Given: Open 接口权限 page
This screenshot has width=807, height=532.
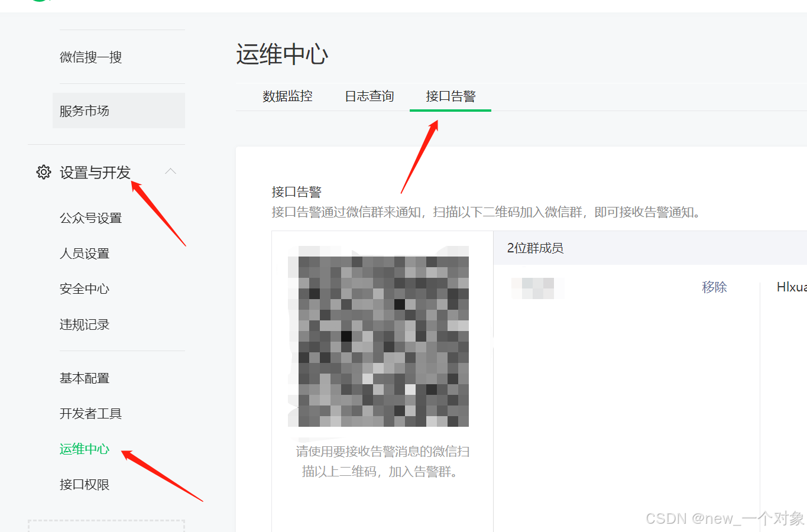Looking at the screenshot, I should tap(85, 485).
